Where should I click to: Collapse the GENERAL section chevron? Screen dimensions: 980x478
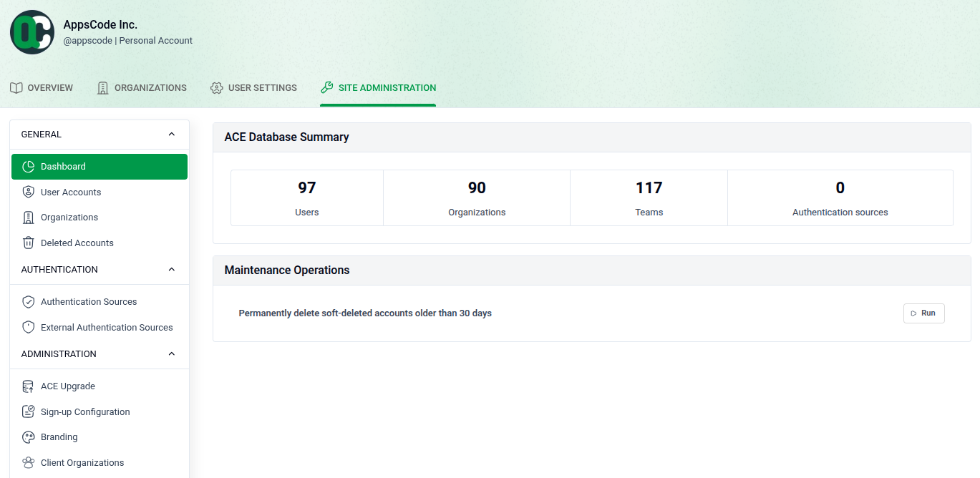[x=171, y=134]
